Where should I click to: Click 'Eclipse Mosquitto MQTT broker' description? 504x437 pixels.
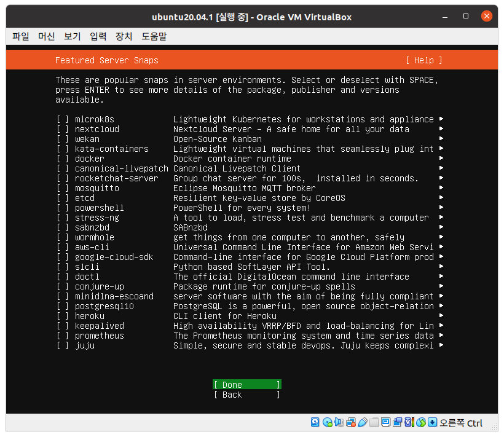[244, 188]
